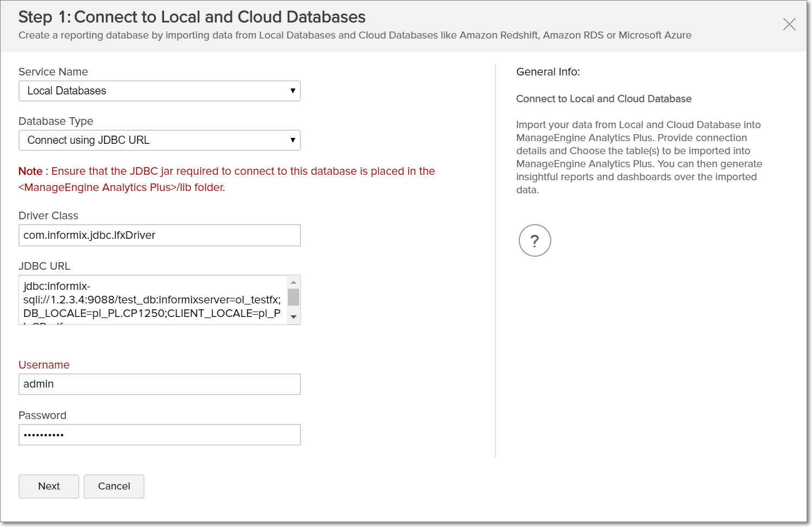Image resolution: width=812 pixels, height=527 pixels.
Task: Click the 'General Info:' label
Action: point(548,72)
